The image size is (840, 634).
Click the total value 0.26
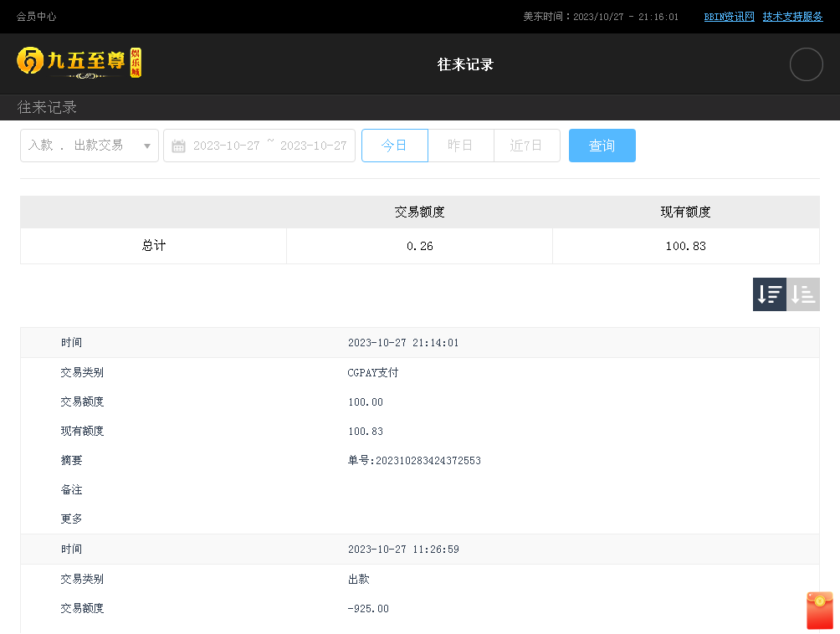click(x=419, y=246)
